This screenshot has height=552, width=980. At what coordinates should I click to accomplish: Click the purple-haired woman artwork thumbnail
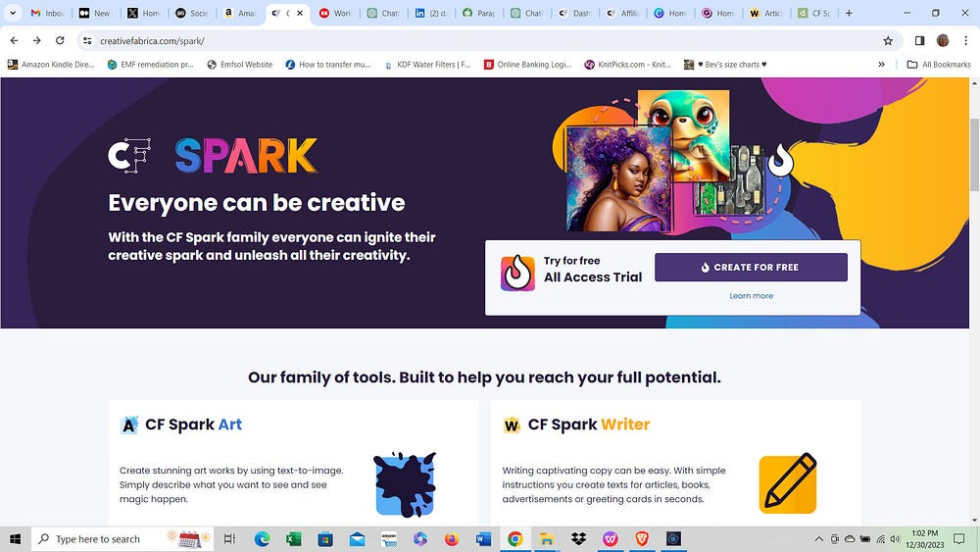618,178
